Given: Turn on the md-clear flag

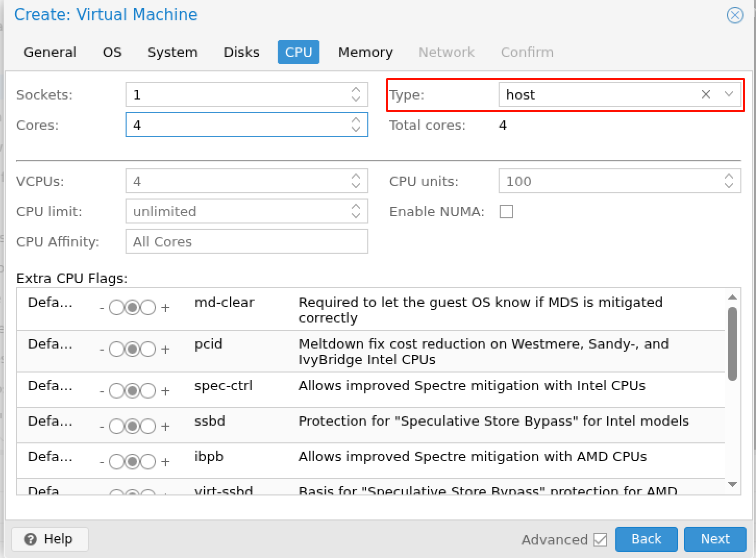Looking at the screenshot, I should (148, 308).
